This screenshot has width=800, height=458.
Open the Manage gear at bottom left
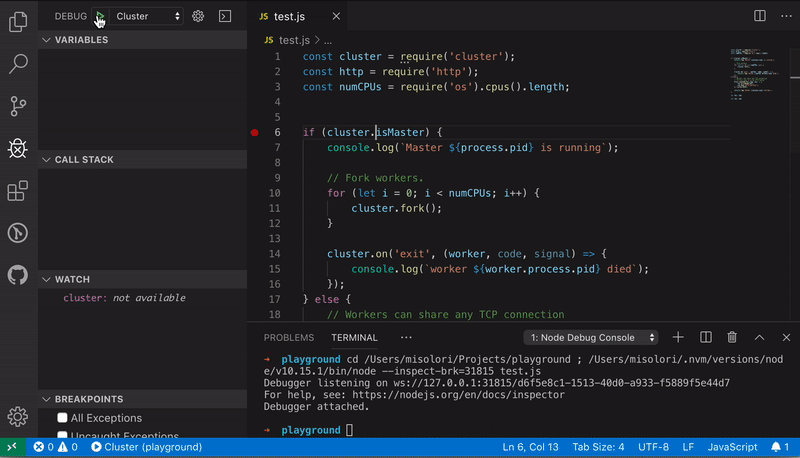click(x=18, y=417)
